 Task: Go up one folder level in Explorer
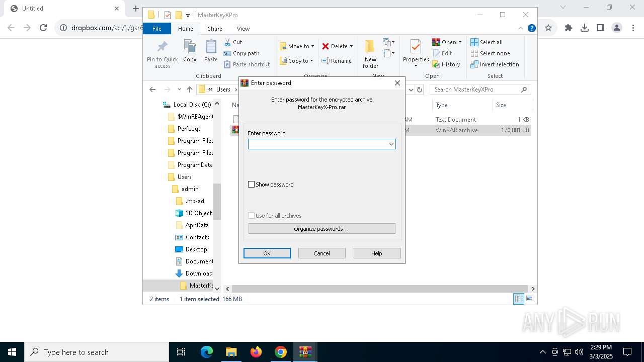click(x=189, y=89)
